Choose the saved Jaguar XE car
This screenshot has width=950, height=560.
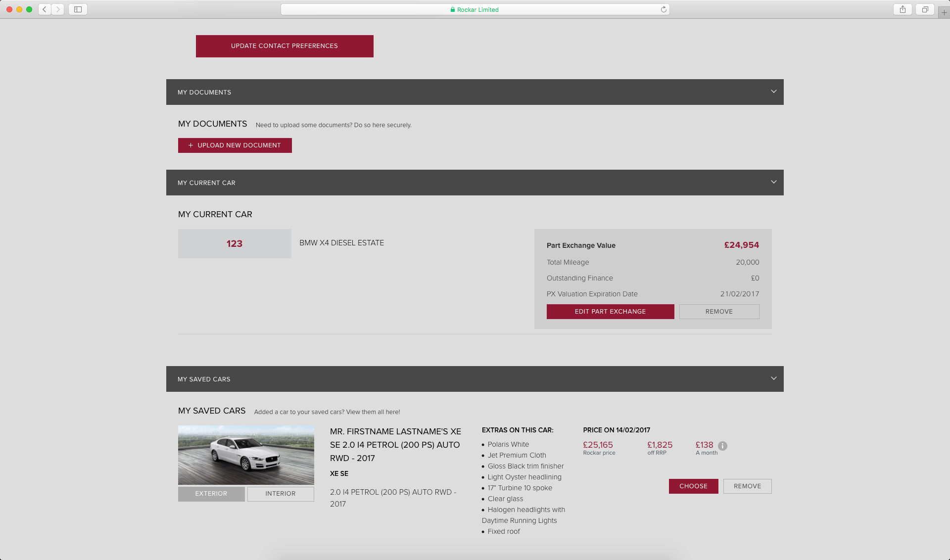click(x=693, y=486)
